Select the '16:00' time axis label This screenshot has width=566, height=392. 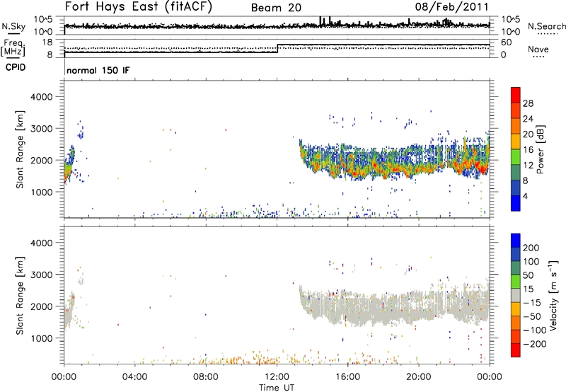(347, 377)
